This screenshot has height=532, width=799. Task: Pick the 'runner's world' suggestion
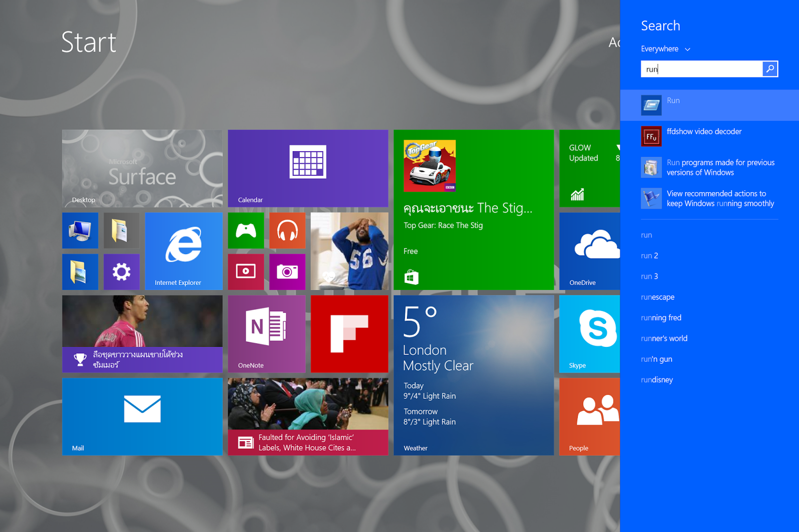coord(664,338)
